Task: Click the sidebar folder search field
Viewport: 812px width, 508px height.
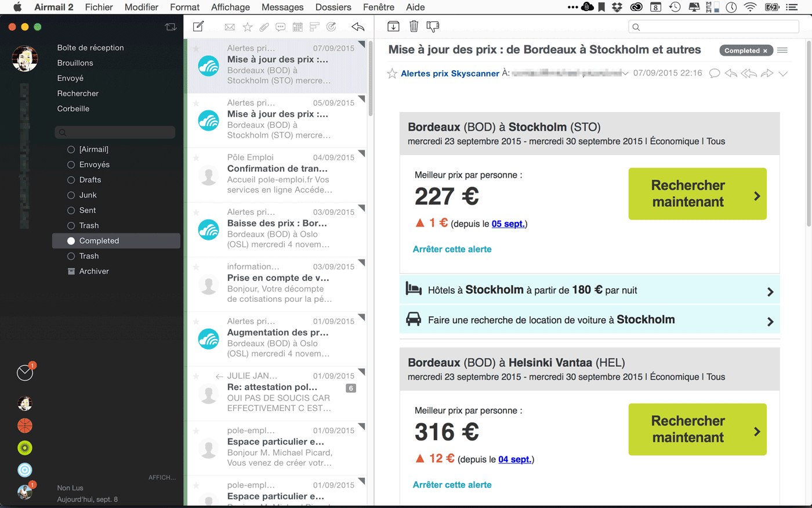Action: tap(115, 132)
